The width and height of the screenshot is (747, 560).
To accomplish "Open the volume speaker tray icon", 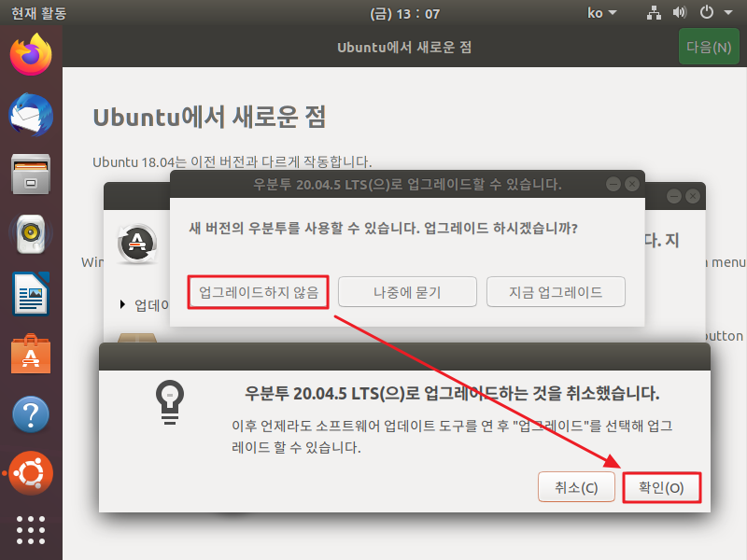I will point(680,13).
